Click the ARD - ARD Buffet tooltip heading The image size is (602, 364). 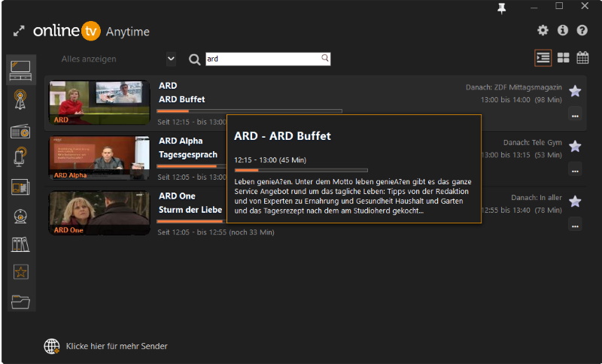click(283, 136)
